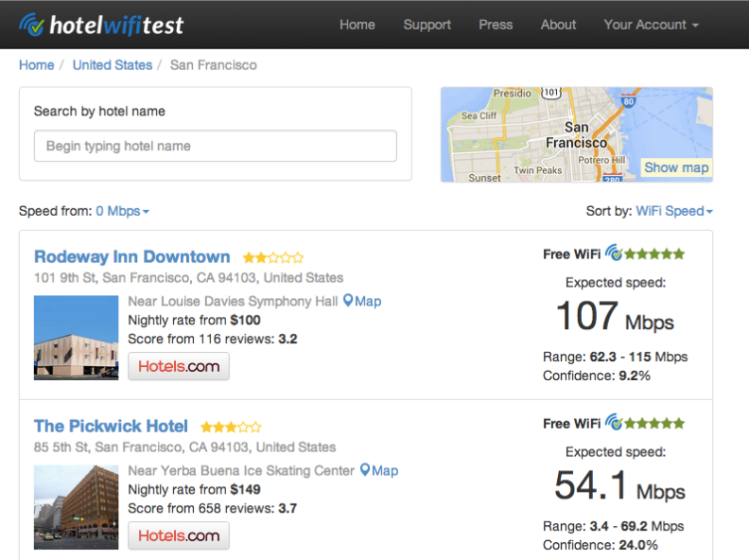Expand the Speed from 0 Mbps dropdown

[x=123, y=211]
